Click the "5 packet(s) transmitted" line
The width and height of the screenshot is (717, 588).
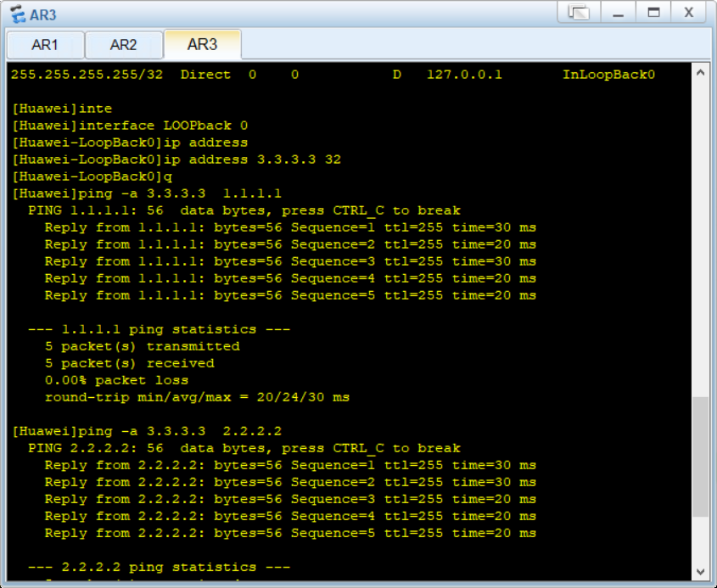point(143,346)
